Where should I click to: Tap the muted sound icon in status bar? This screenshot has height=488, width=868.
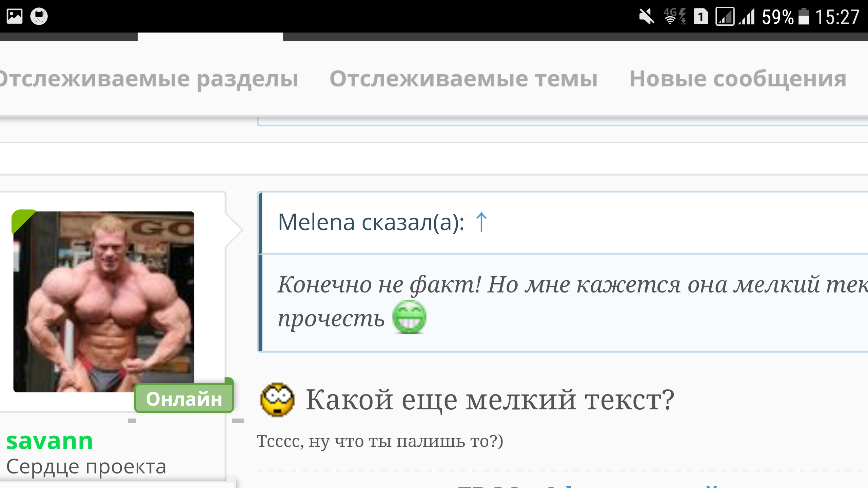click(646, 16)
